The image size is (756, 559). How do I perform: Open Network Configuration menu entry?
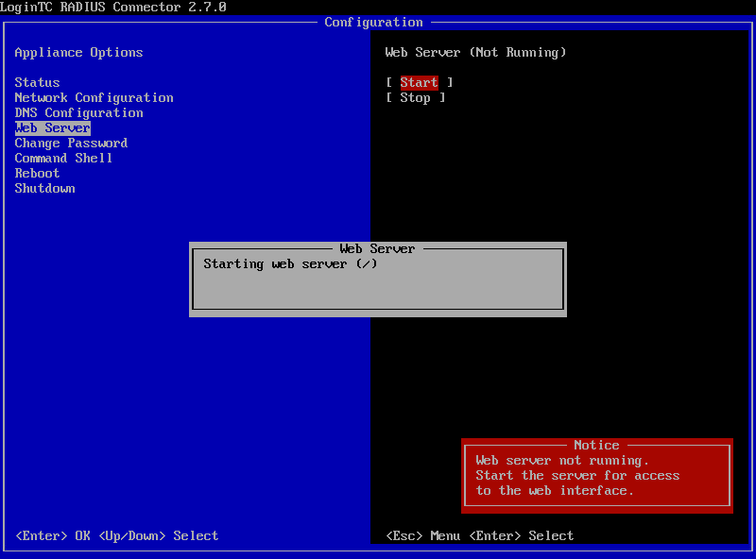coord(94,98)
